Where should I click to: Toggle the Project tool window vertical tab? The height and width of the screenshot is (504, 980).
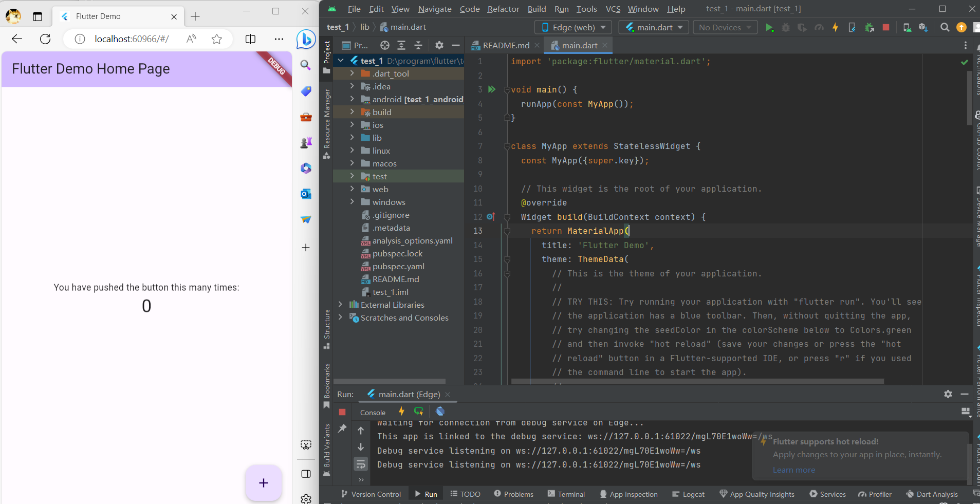[327, 58]
